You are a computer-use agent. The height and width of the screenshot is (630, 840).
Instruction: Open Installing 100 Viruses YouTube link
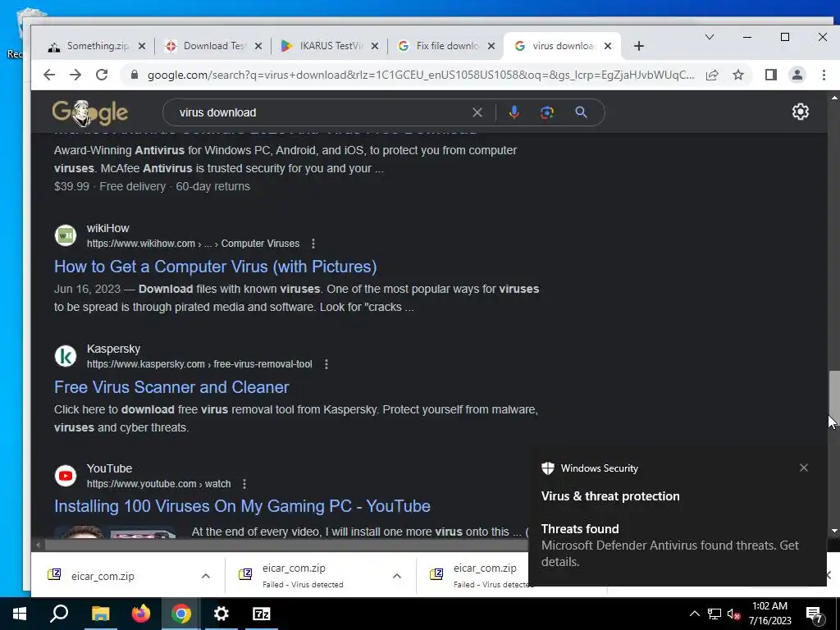coord(242,506)
